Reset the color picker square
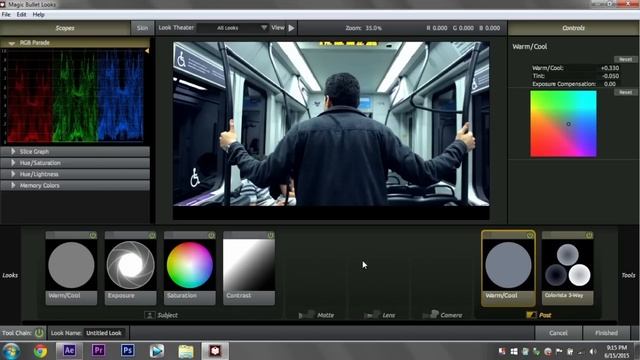This screenshot has width=640, height=360. tap(625, 92)
